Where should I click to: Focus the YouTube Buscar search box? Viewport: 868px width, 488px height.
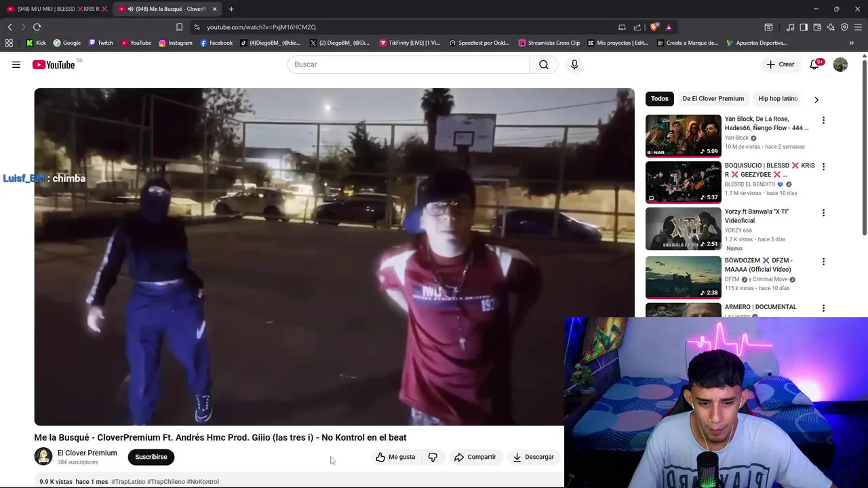[x=408, y=64]
